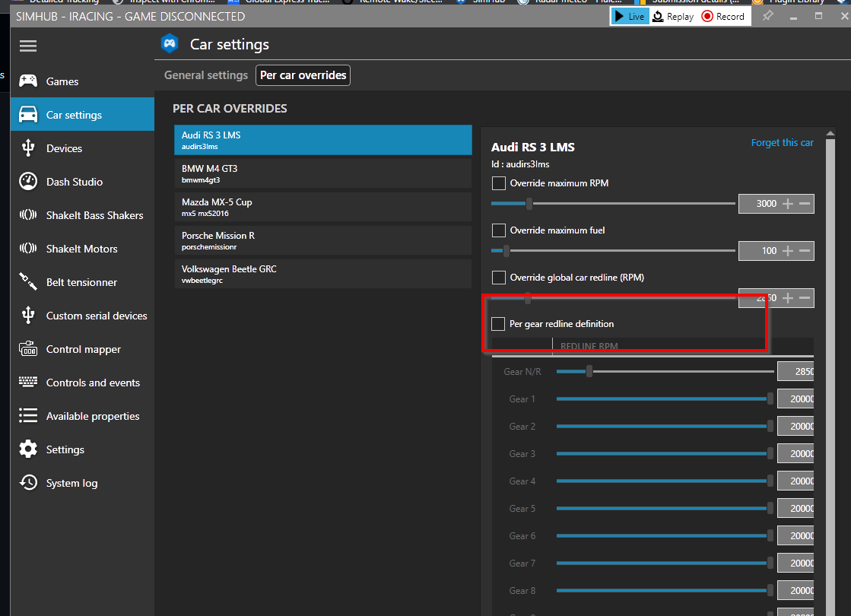Open Available properties section
The height and width of the screenshot is (616, 851).
82,416
